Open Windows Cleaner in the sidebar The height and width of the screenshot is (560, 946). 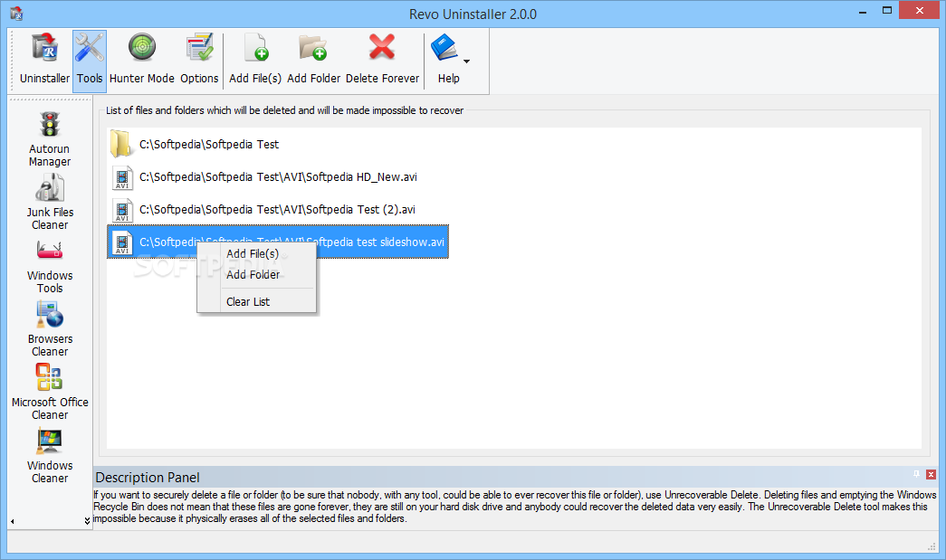[50, 456]
